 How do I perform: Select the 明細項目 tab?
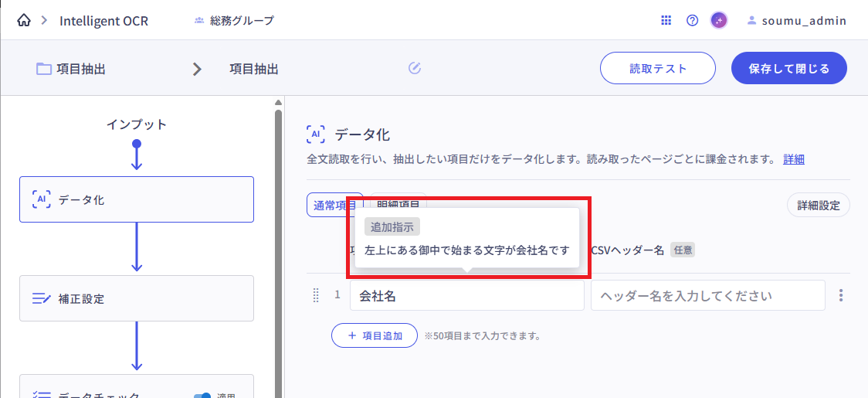pos(398,199)
